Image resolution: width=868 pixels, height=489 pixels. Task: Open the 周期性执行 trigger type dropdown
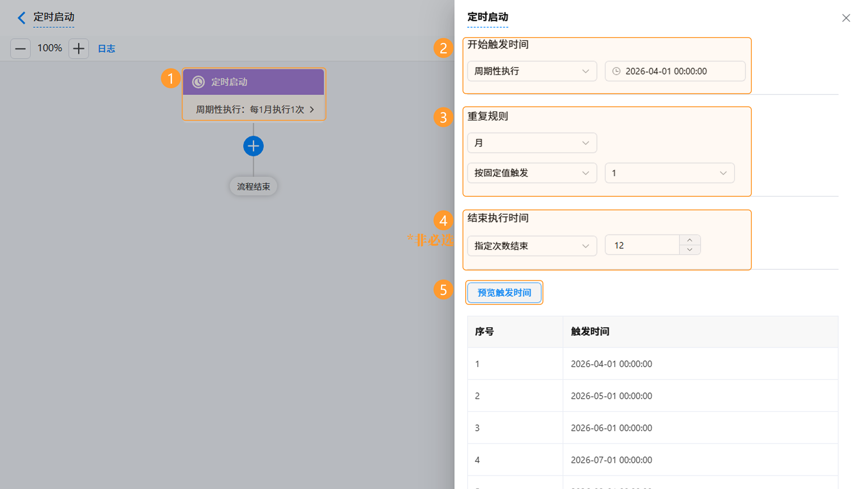pyautogui.click(x=532, y=71)
